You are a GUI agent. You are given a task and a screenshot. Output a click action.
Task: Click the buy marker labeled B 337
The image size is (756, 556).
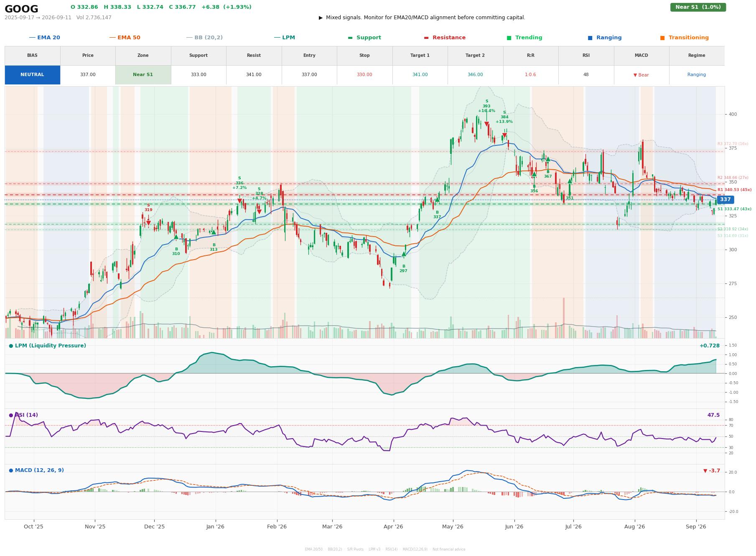pos(437,199)
